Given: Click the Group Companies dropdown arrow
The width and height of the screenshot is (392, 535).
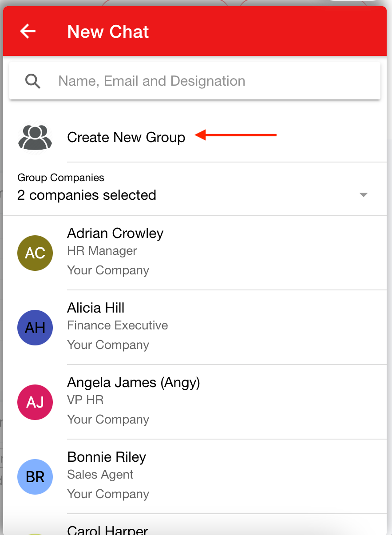Looking at the screenshot, I should click(364, 195).
